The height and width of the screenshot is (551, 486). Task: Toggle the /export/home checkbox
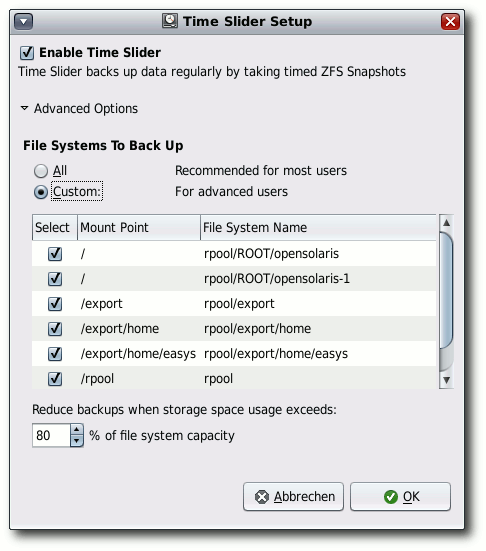(x=55, y=329)
